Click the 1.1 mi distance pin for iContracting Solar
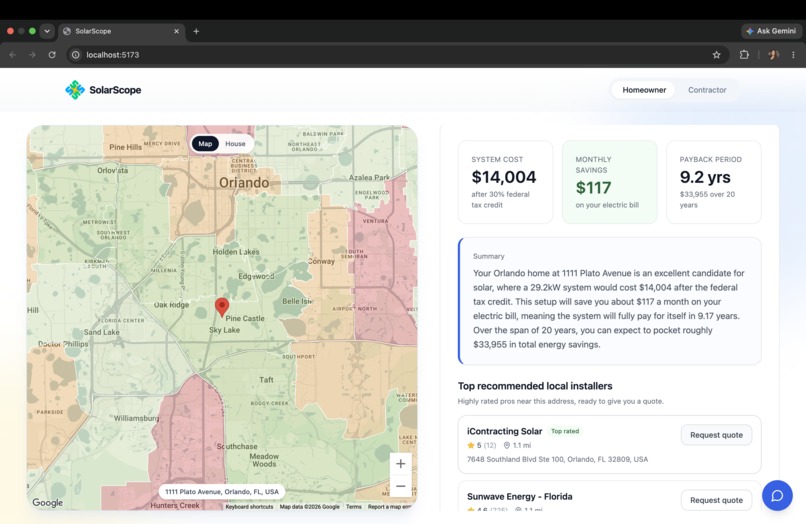Viewport: 806px width, 524px height. (517, 445)
